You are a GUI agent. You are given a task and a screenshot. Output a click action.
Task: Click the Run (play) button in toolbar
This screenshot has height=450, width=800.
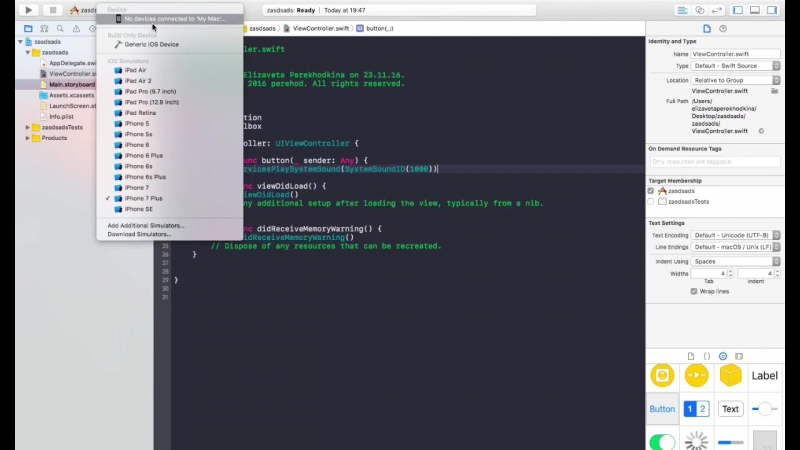point(28,10)
